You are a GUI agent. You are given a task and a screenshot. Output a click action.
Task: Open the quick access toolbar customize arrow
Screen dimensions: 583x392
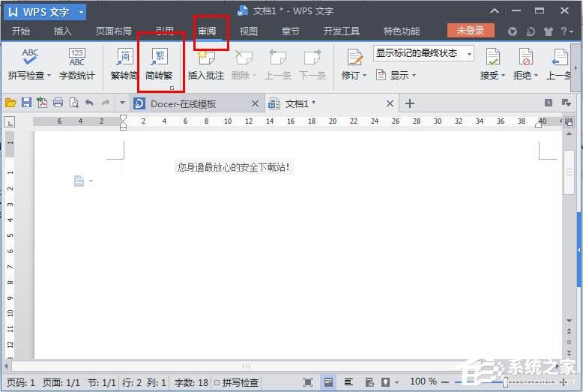(122, 103)
